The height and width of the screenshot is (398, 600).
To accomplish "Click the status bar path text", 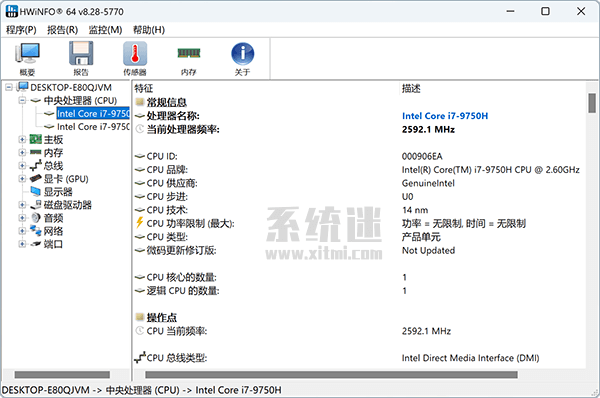I will (142, 390).
